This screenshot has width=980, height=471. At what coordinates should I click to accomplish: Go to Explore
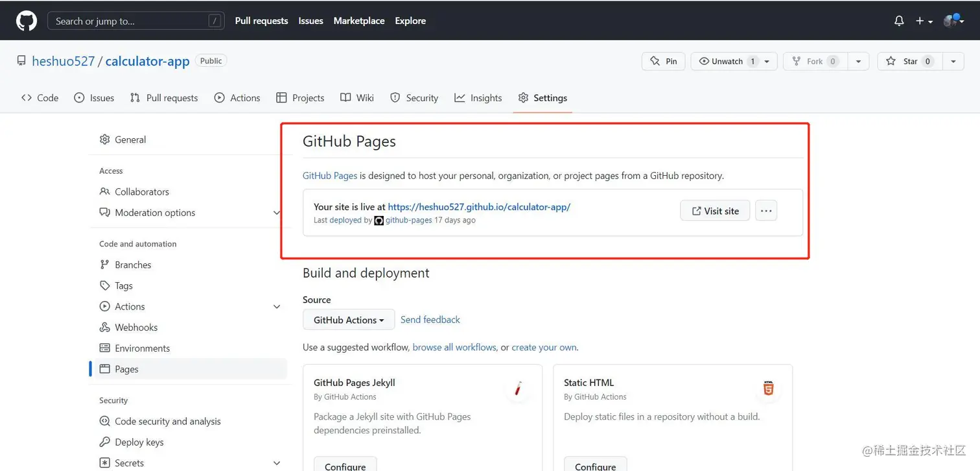410,21
